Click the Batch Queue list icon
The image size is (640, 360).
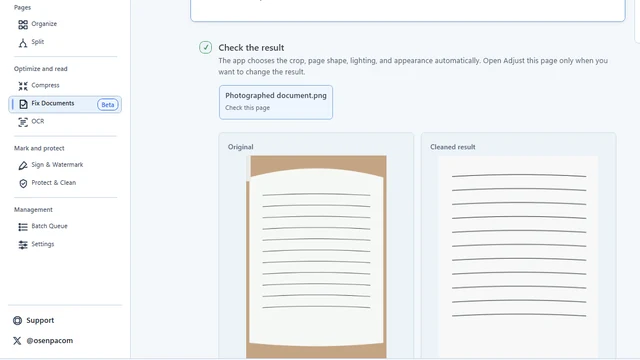(23, 227)
